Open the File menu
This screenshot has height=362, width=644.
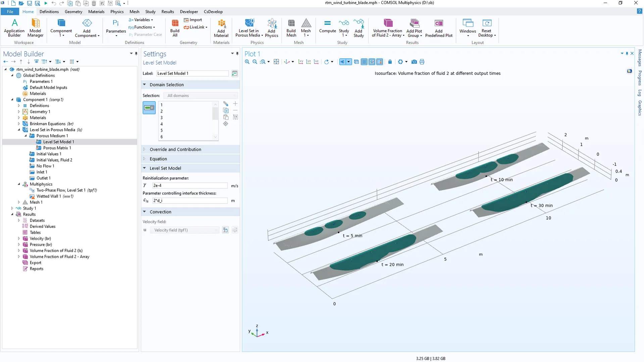10,11
